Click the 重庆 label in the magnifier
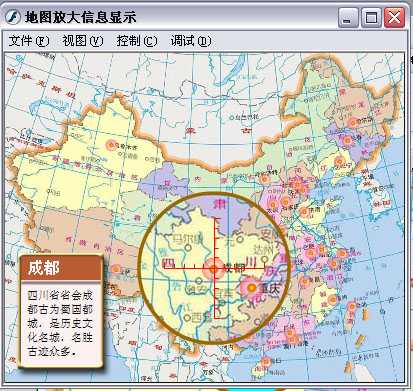The width and height of the screenshot is (413, 391). point(271,288)
